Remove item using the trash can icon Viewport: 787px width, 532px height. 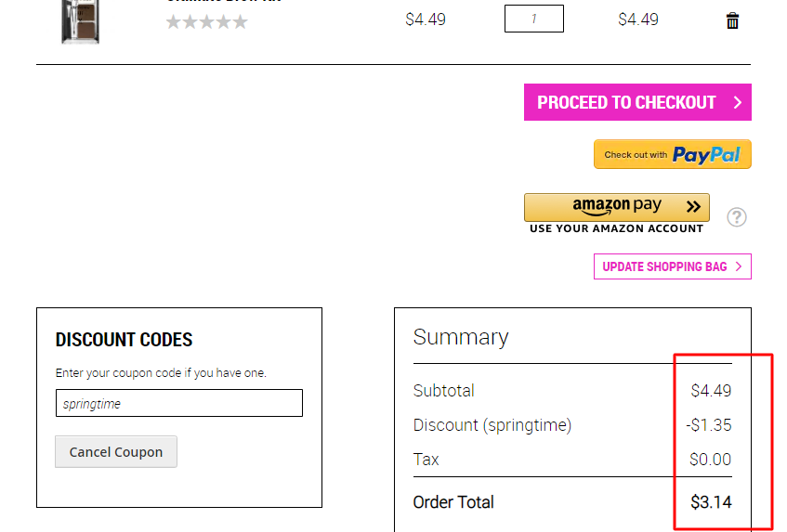pyautogui.click(x=732, y=20)
